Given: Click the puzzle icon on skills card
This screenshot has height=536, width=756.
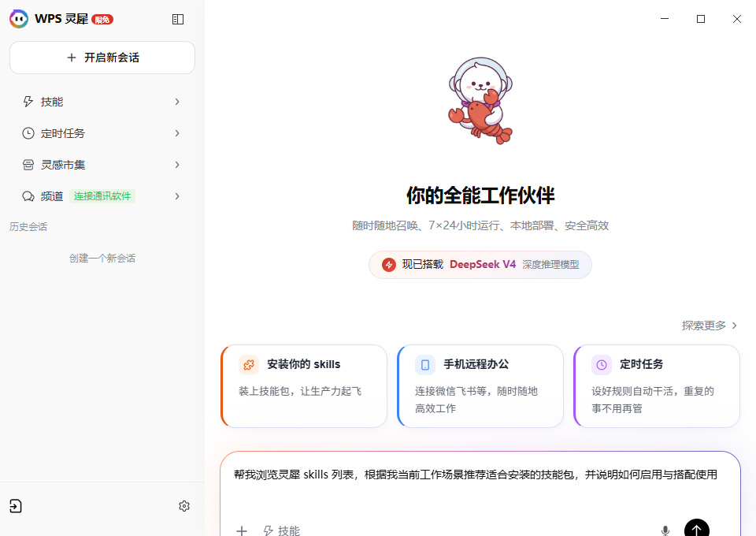Looking at the screenshot, I should 249,365.
